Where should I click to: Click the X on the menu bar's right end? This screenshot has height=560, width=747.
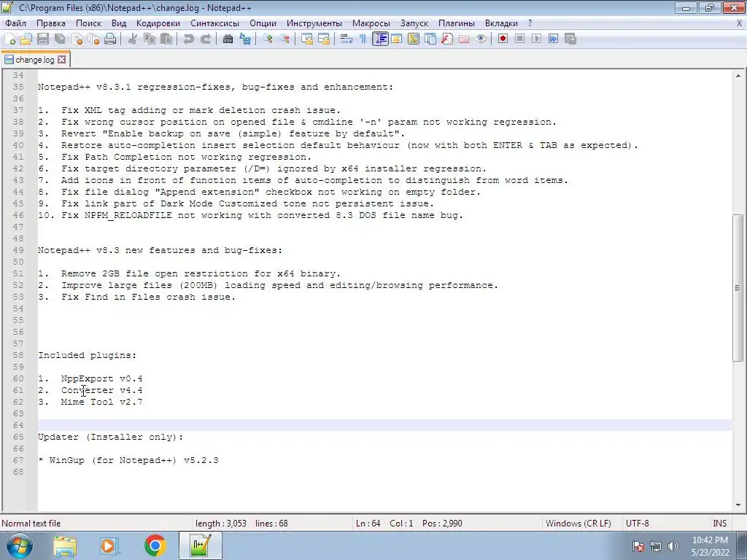[740, 23]
